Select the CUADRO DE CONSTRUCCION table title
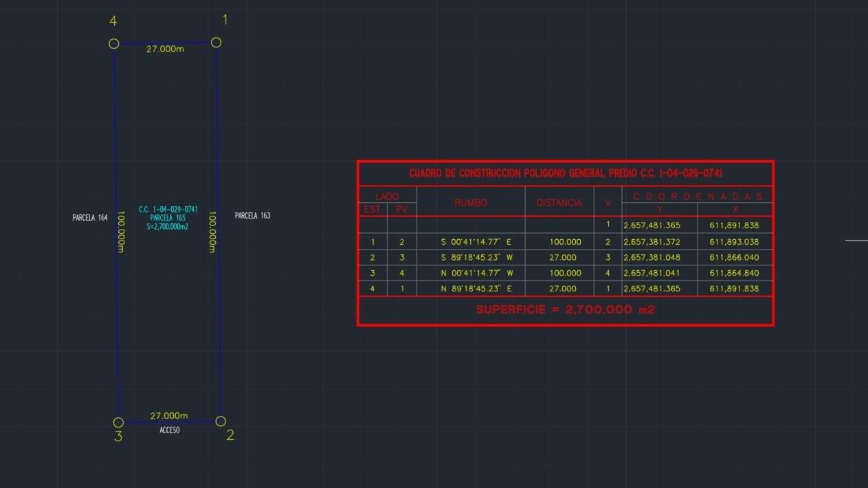The height and width of the screenshot is (488, 868). point(565,173)
